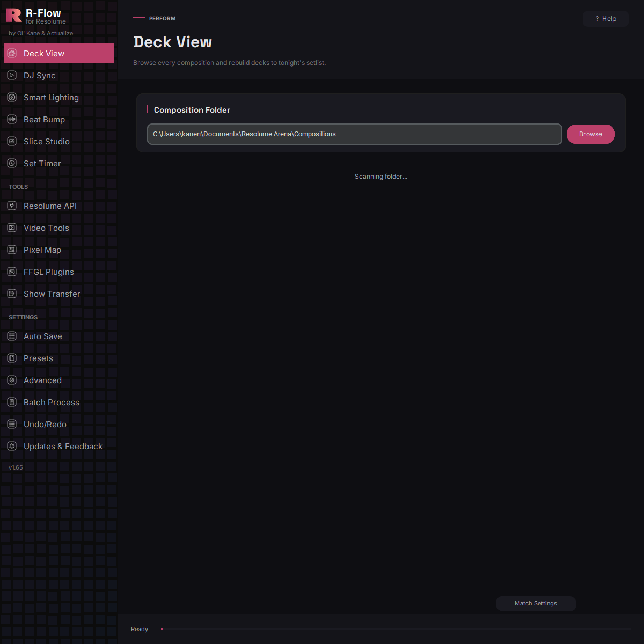This screenshot has height=644, width=644.
Task: Click the Help button
Action: pos(606,19)
